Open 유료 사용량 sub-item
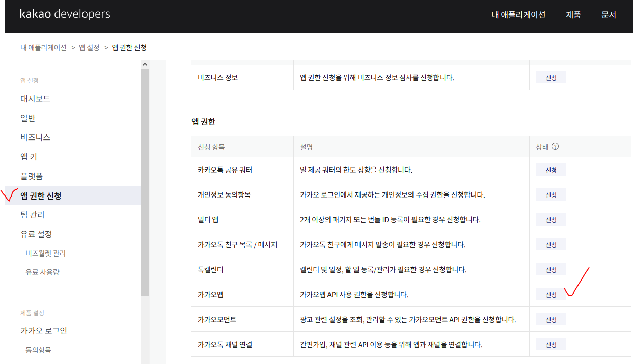Image resolution: width=633 pixels, height=364 pixels. 42,272
